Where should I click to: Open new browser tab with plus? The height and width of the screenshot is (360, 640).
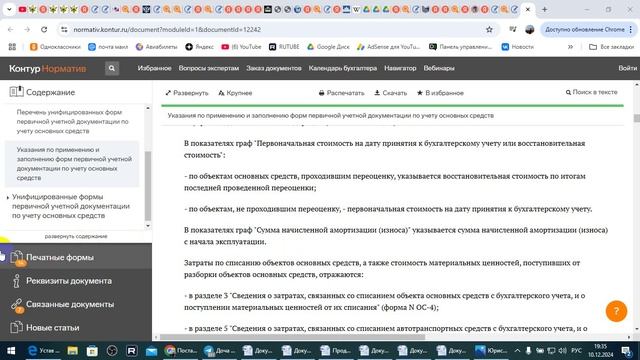tap(544, 9)
